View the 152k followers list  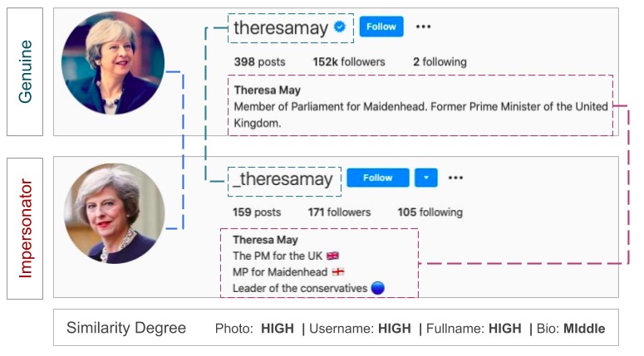pos(349,62)
